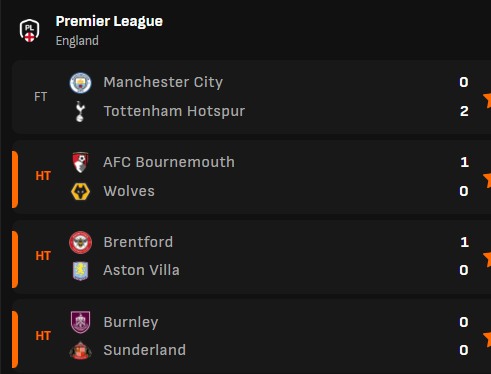The image size is (491, 374).
Task: Toggle favorite star for Manchester City match
Action: [487, 100]
